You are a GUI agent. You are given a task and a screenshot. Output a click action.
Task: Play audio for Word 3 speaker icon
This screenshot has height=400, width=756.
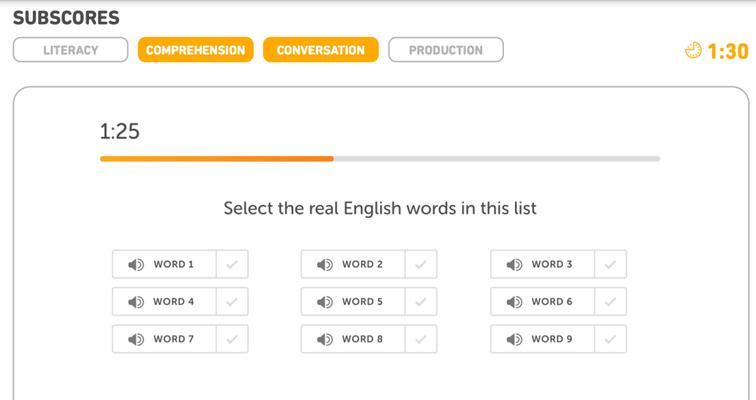pos(514,265)
